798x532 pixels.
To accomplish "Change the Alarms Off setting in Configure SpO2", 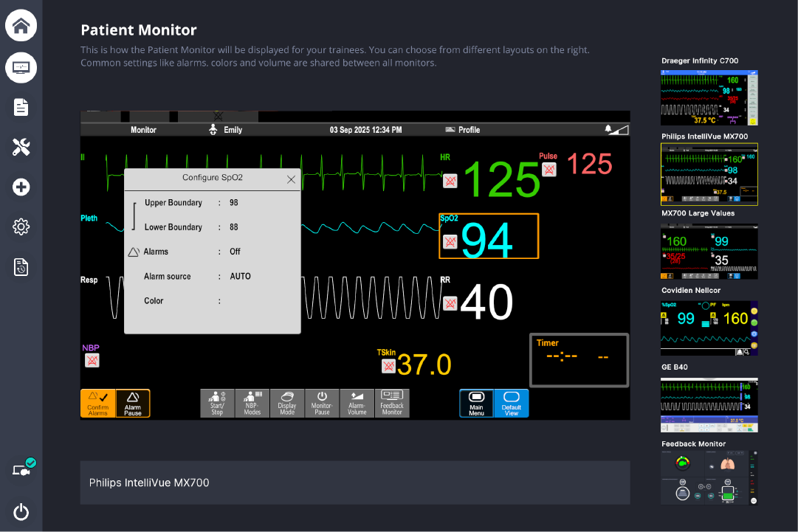I will 233,251.
